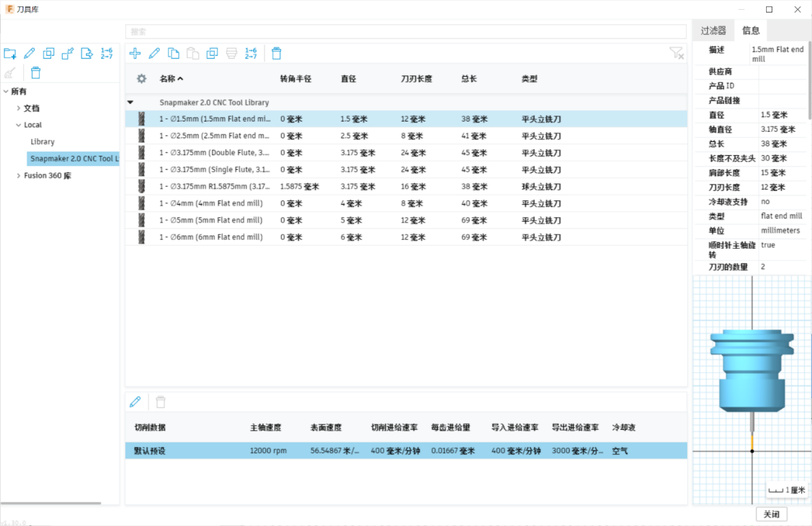Switch to the 信息 tab
Viewport: 812px width, 526px height.
[751, 30]
